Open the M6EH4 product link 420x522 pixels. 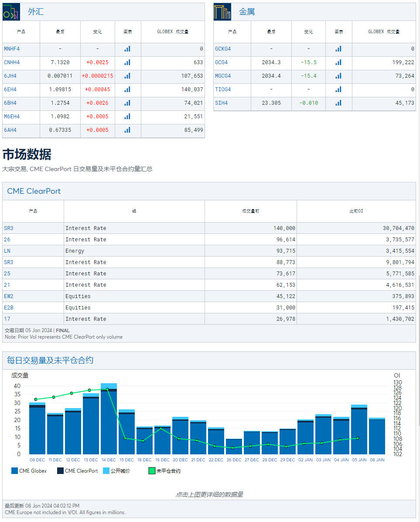coord(12,117)
